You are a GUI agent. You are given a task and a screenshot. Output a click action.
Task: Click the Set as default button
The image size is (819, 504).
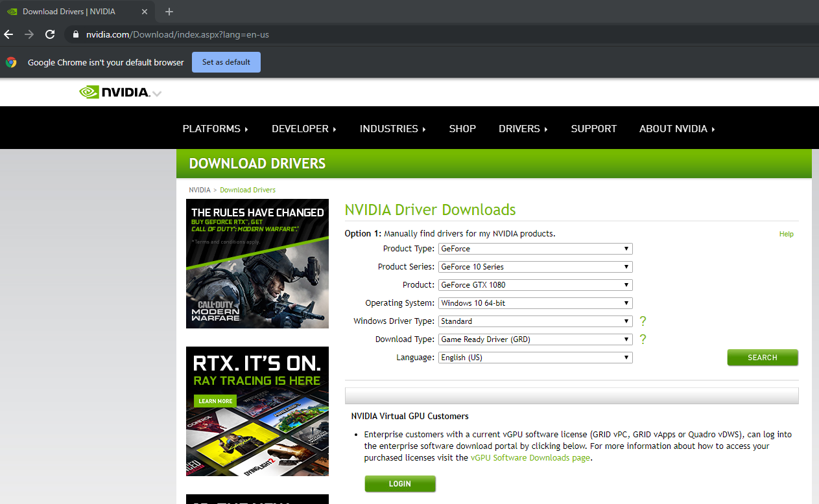coord(226,62)
